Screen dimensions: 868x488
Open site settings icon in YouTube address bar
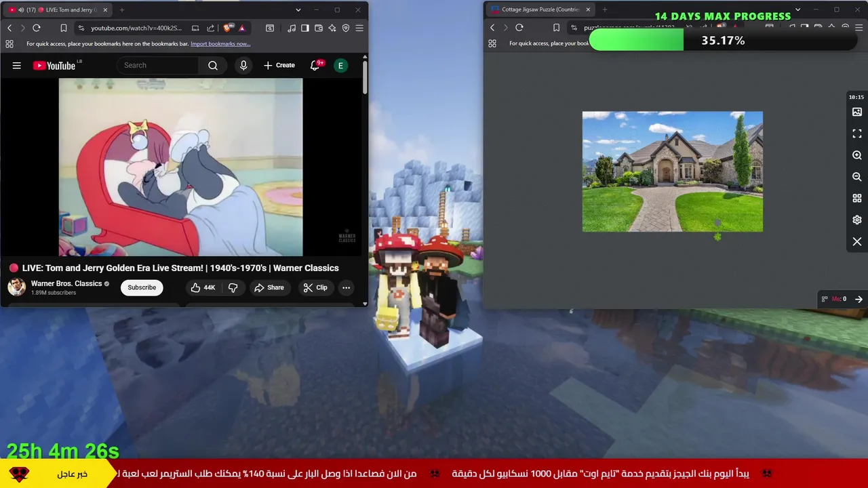(81, 28)
